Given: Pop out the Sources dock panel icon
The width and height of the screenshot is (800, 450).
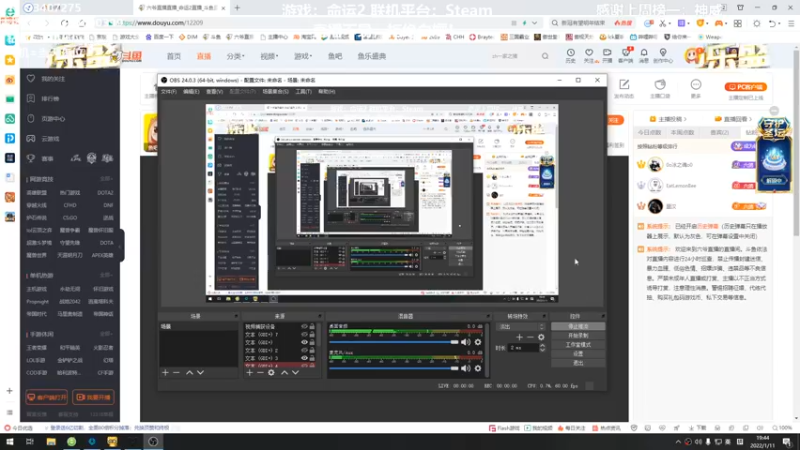Looking at the screenshot, I should pyautogui.click(x=319, y=316).
